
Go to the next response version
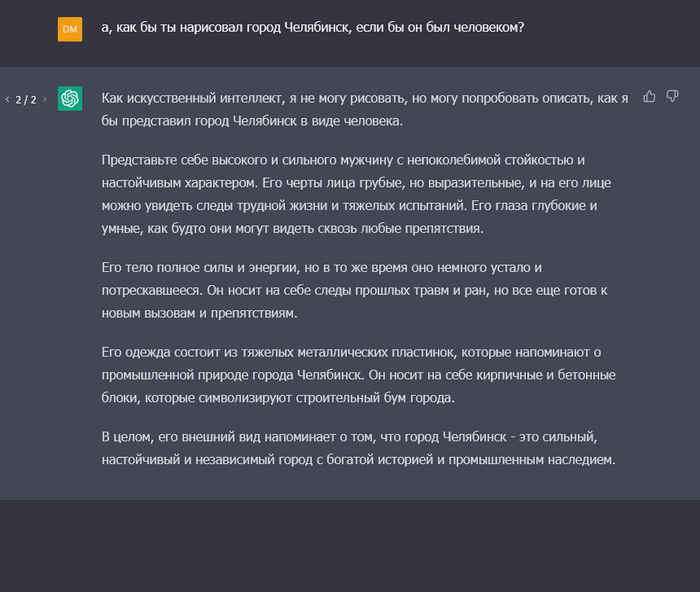pos(44,100)
